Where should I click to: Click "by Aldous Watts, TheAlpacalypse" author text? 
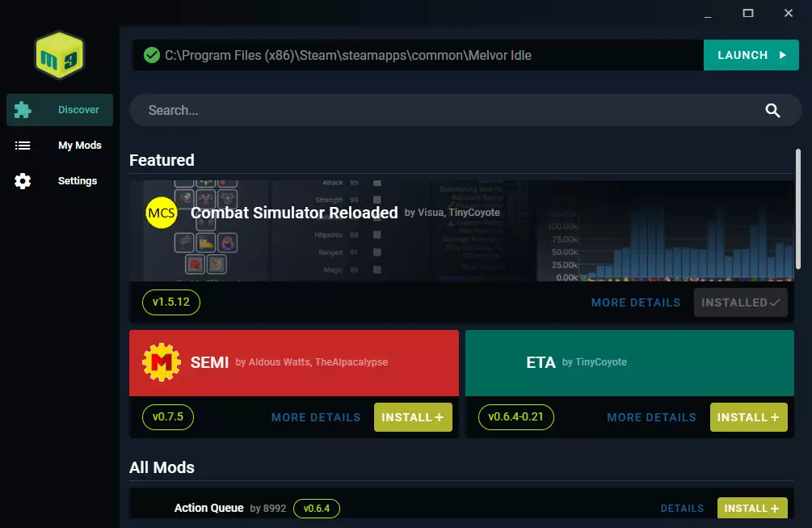(311, 362)
